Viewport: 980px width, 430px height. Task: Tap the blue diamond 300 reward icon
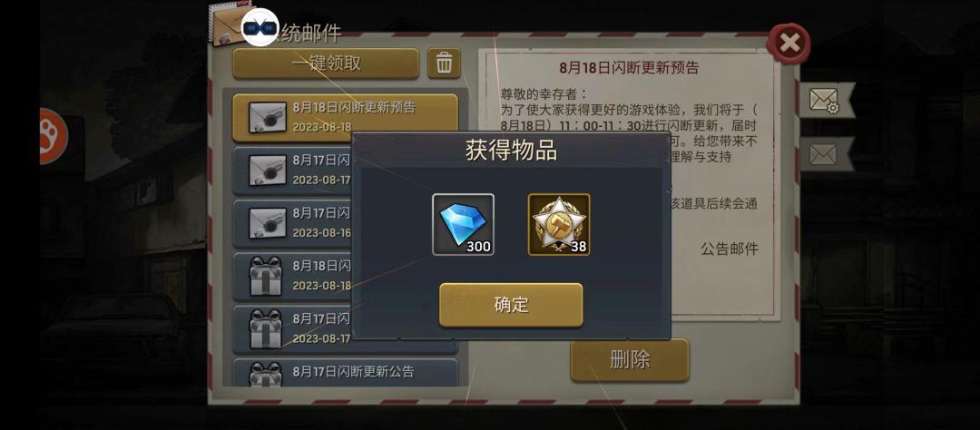463,224
